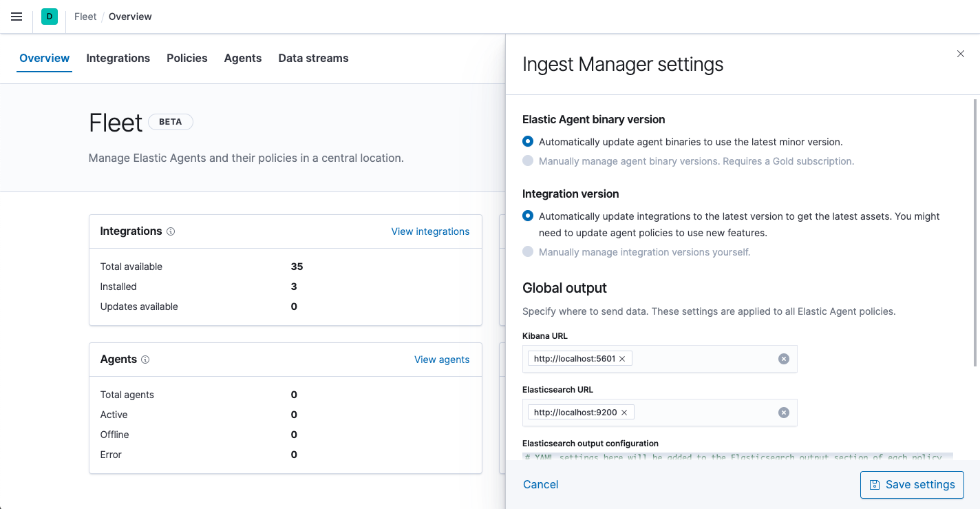Clear all entries in Kibana URL field

coord(783,359)
